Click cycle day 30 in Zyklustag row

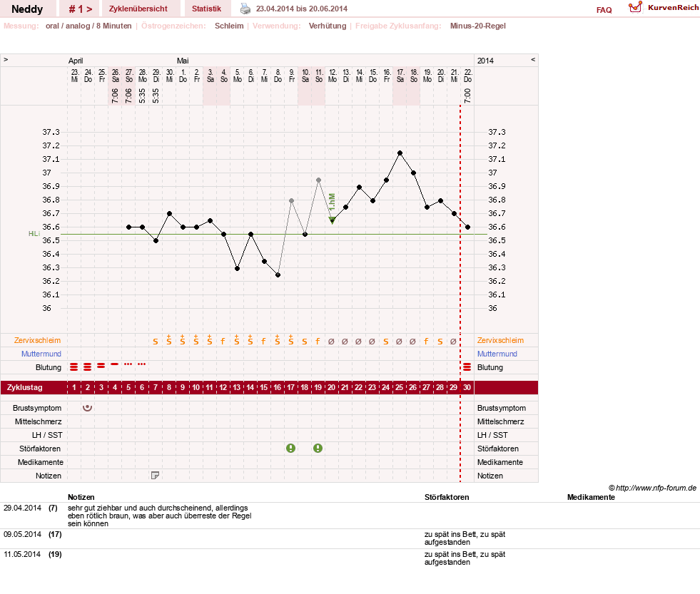467,387
